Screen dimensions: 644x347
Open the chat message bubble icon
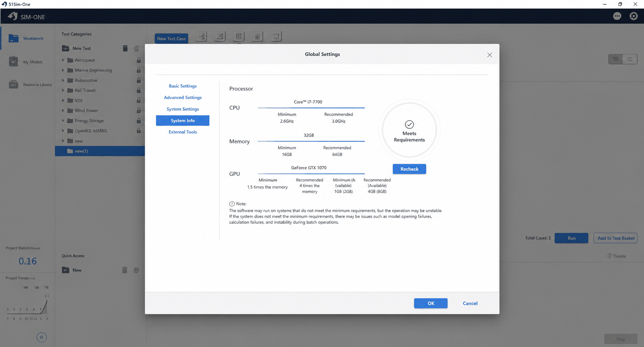[617, 16]
